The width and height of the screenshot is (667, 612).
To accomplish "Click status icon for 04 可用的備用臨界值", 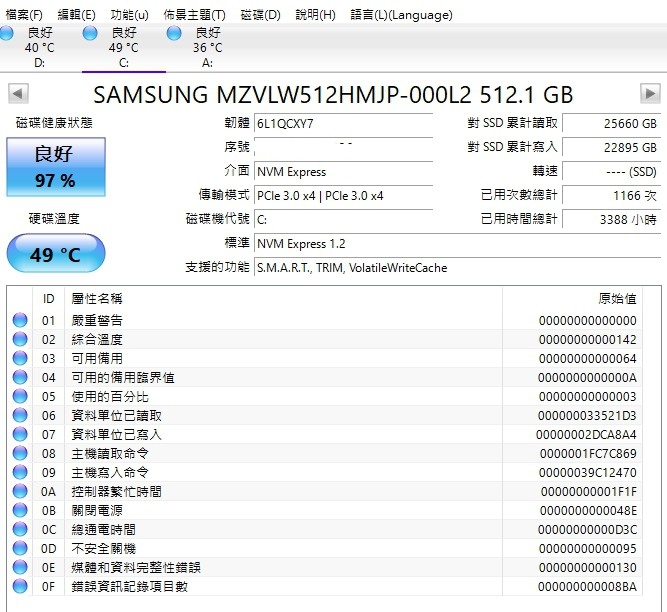I will click(20, 377).
